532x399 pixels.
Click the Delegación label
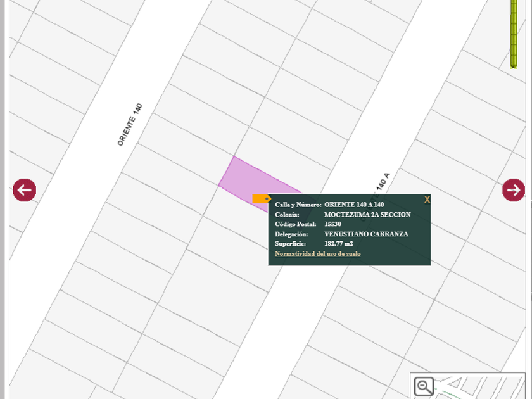tap(291, 234)
